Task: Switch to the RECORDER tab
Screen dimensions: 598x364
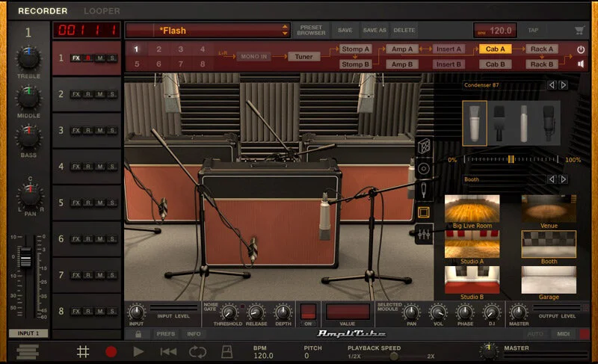Action: pyautogui.click(x=43, y=11)
